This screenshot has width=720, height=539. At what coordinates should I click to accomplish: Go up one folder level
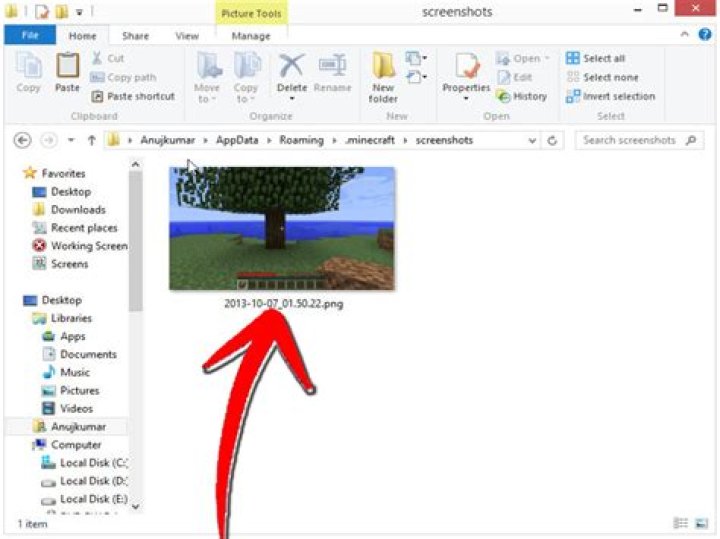click(91, 140)
